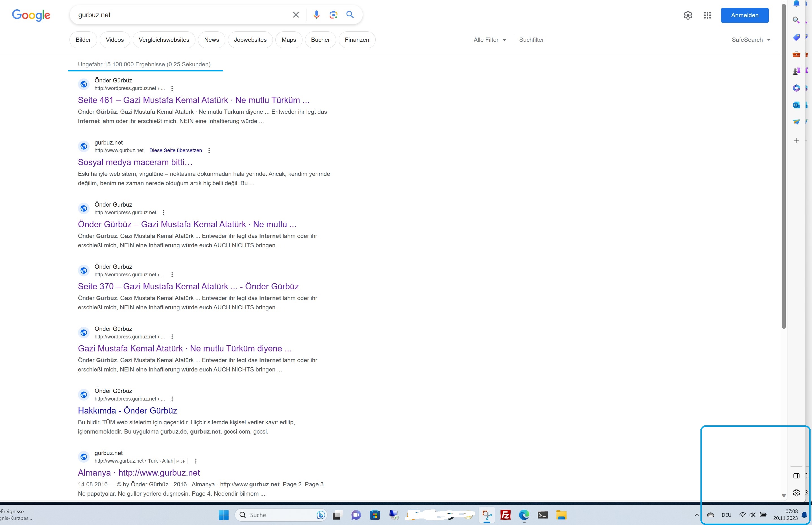Open Edge sidebar games chess icon
Image resolution: width=812 pixels, height=525 pixels.
tap(796, 71)
